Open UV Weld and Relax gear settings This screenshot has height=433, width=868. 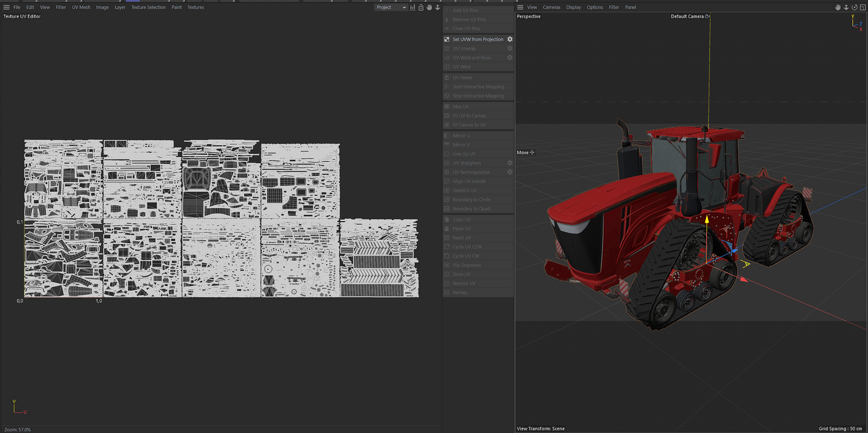[x=510, y=58]
